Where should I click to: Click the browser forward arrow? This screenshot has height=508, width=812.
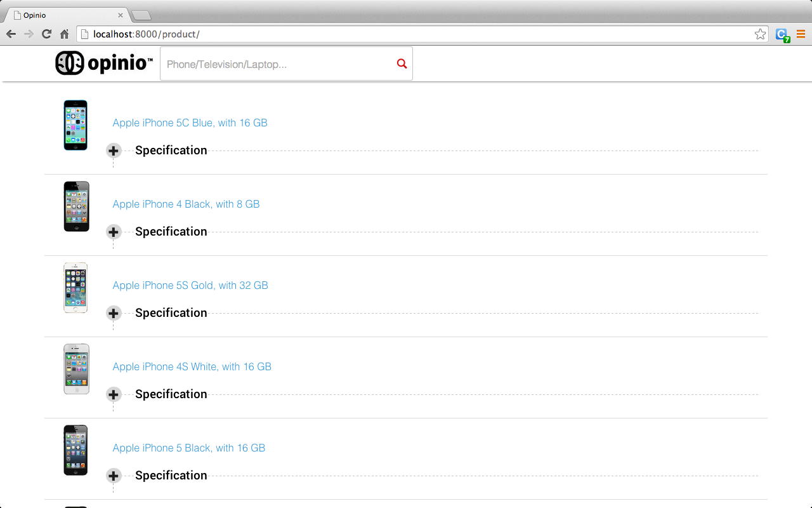pos(29,34)
